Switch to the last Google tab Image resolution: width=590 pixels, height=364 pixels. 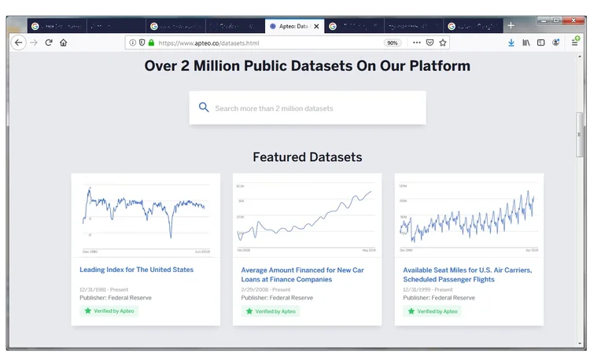[x=473, y=26]
